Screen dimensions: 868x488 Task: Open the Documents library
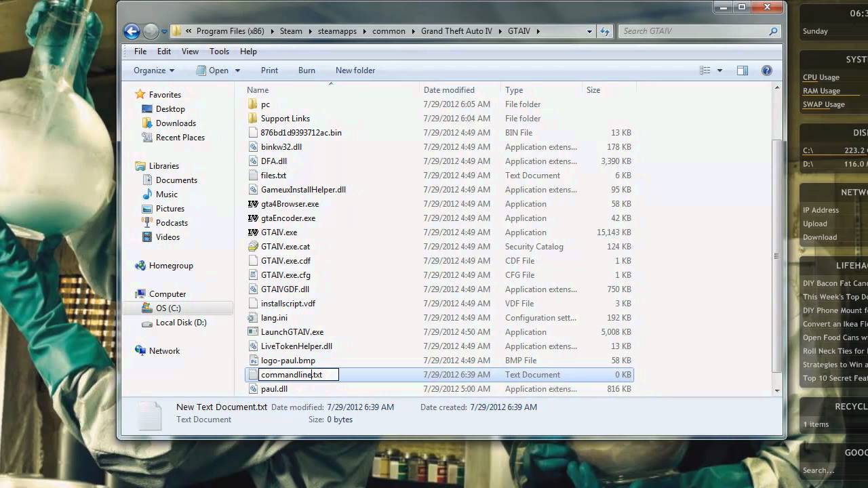[x=176, y=180]
